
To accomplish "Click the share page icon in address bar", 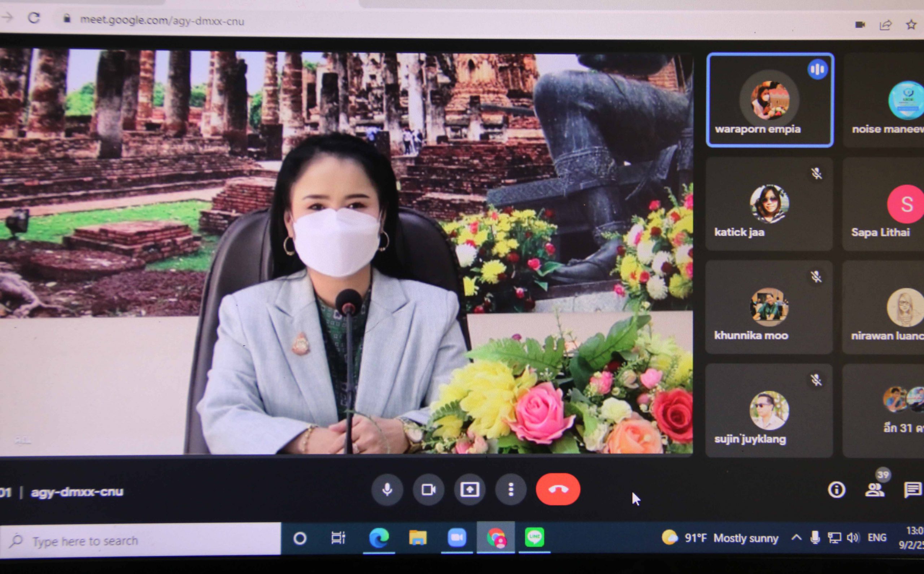I will click(885, 25).
